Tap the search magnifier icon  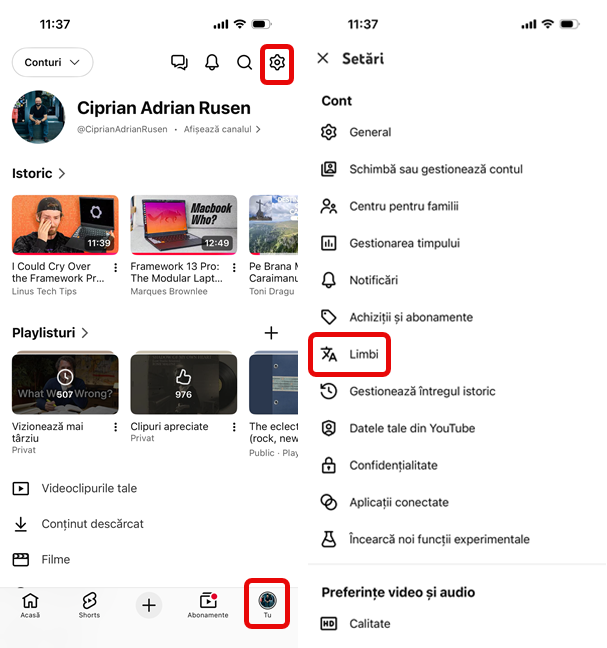244,62
